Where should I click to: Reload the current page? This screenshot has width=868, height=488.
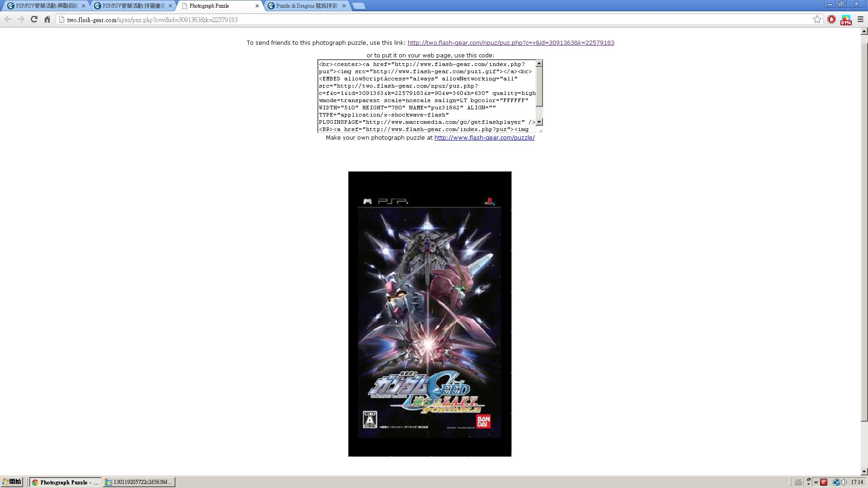pyautogui.click(x=34, y=19)
